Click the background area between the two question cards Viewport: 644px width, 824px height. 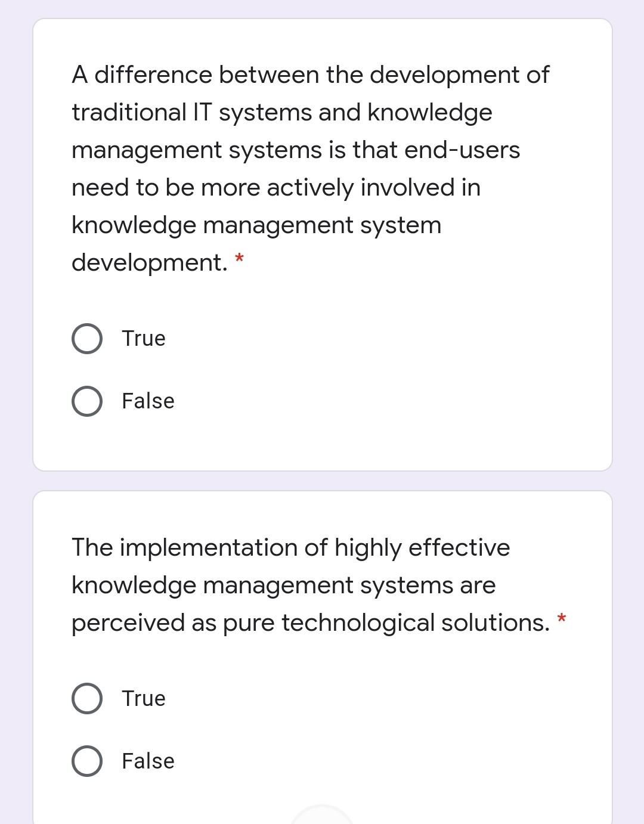322,479
